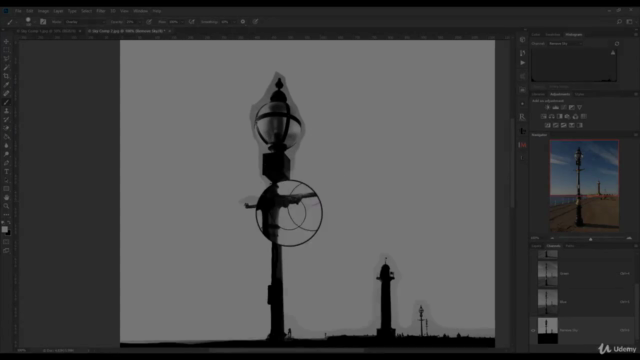Open the Image menu
The image size is (640, 360).
(43, 11)
